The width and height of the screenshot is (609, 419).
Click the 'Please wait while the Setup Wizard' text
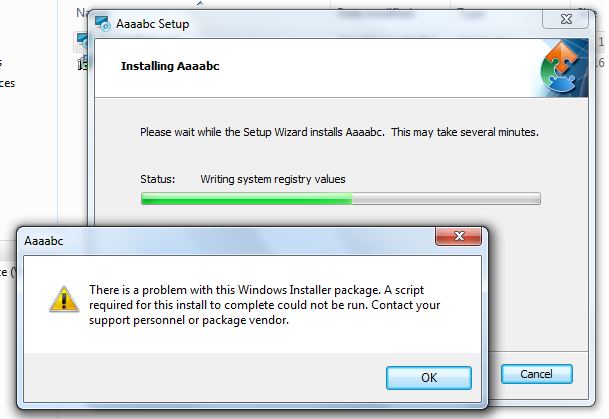click(340, 132)
